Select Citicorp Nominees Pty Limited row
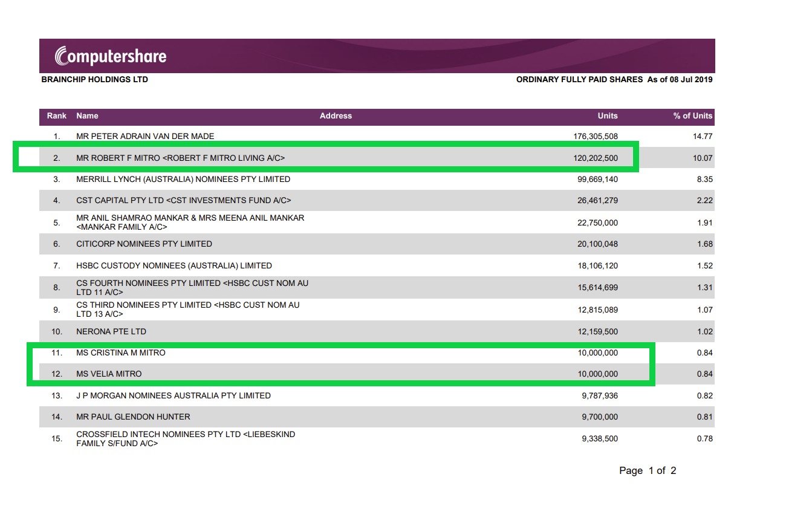Screen dimensions: 786x532 tap(144, 244)
